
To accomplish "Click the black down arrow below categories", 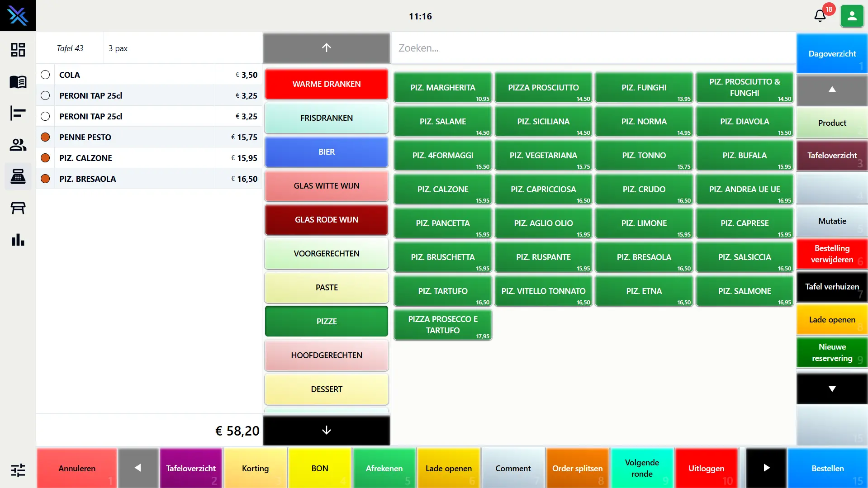I will (x=327, y=430).
